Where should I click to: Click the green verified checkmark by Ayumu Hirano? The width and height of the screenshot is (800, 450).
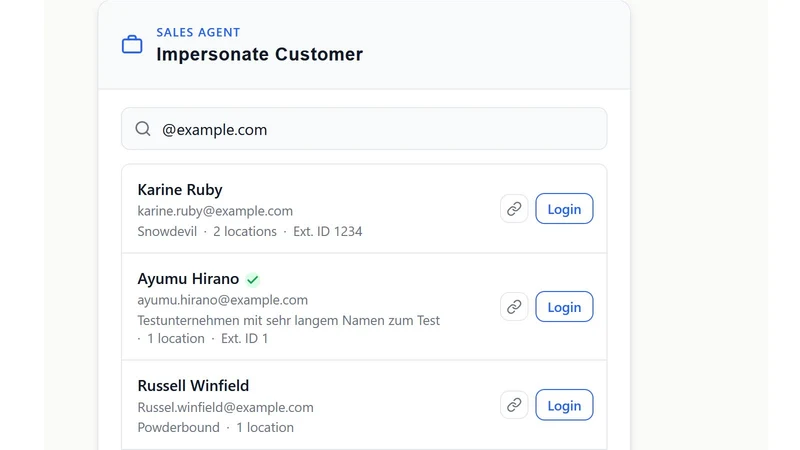(253, 280)
